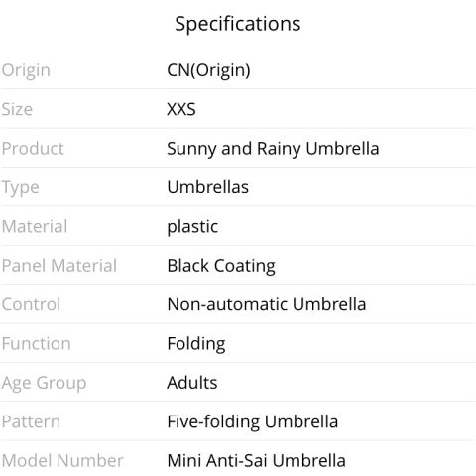Click the Adults value
This screenshot has height=476, width=476.
[192, 383]
